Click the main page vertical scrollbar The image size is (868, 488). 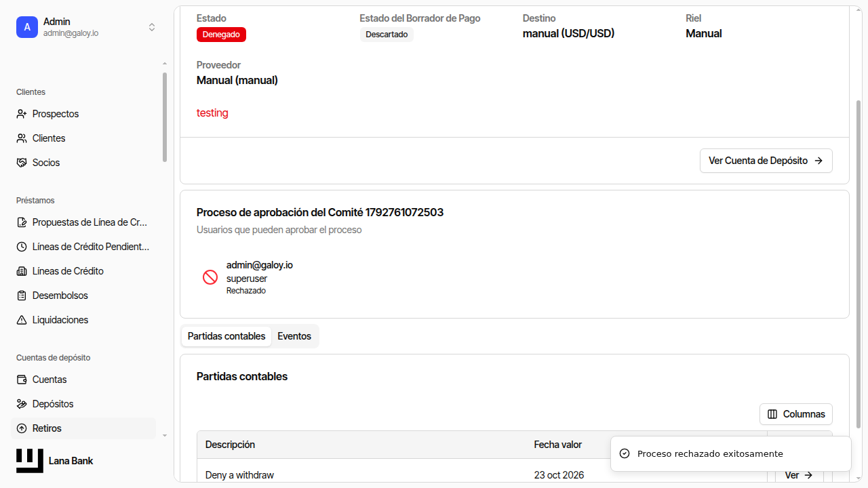(859, 264)
